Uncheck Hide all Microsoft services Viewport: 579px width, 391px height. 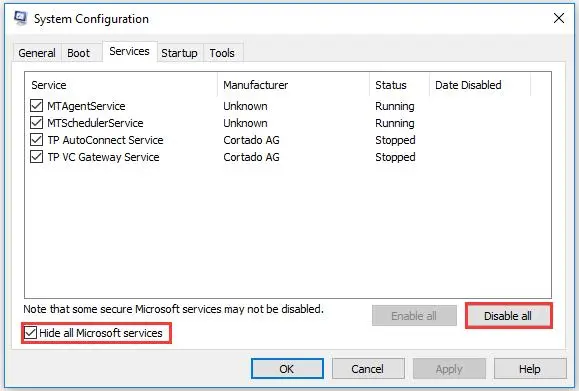(31, 333)
